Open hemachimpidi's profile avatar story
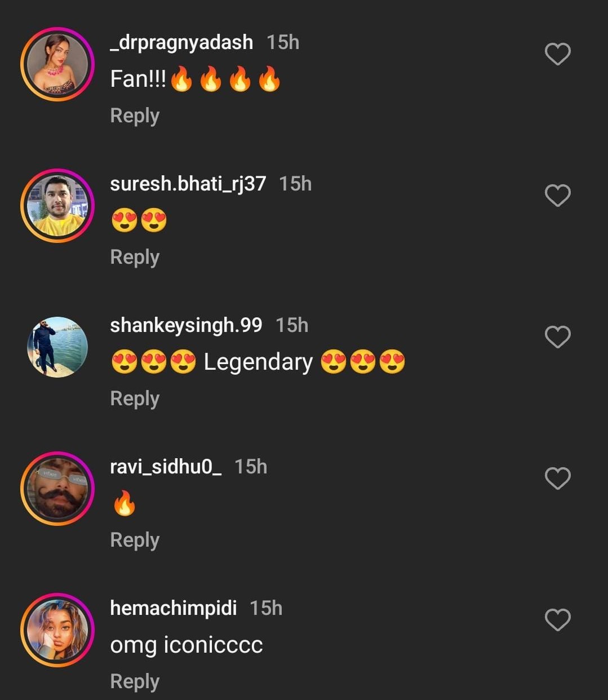 tap(57, 630)
